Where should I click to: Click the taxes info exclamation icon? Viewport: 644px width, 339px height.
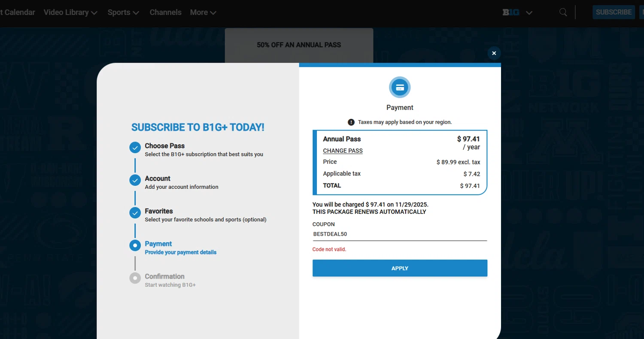(351, 122)
